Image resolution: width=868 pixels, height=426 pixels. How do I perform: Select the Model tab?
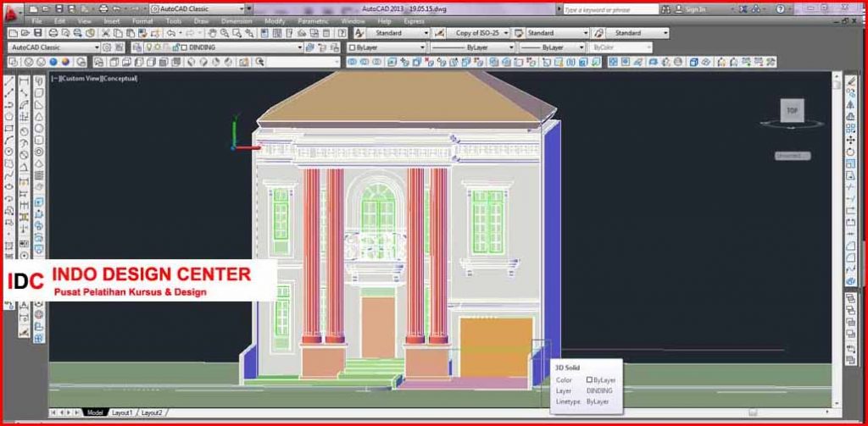(x=95, y=412)
